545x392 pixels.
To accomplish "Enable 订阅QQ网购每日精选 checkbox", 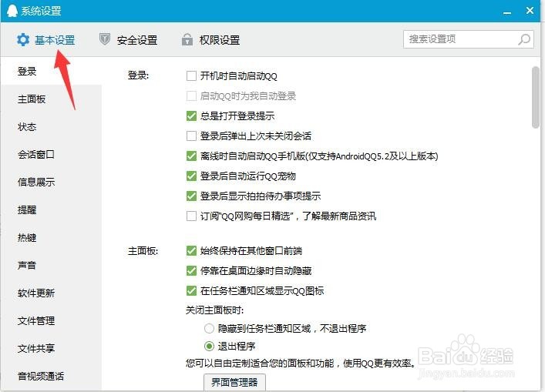I will pos(191,216).
